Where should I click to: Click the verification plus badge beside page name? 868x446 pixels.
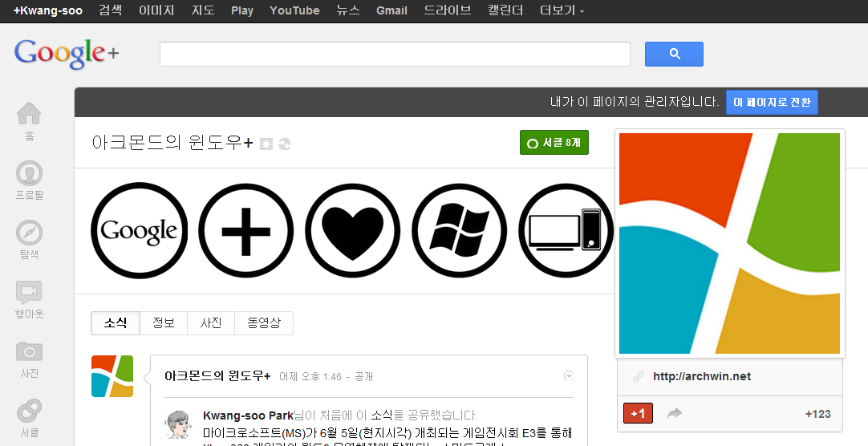click(266, 144)
